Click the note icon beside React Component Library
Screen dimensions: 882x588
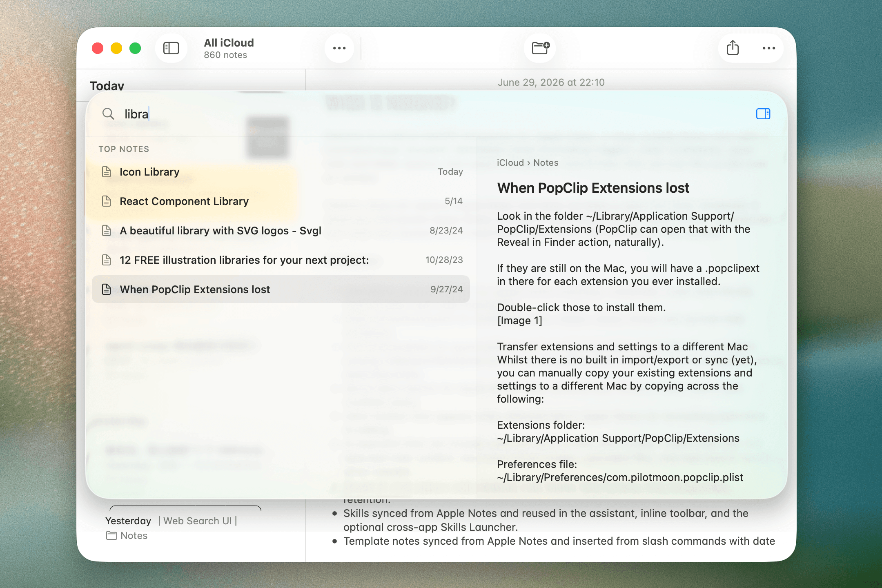pos(107,201)
